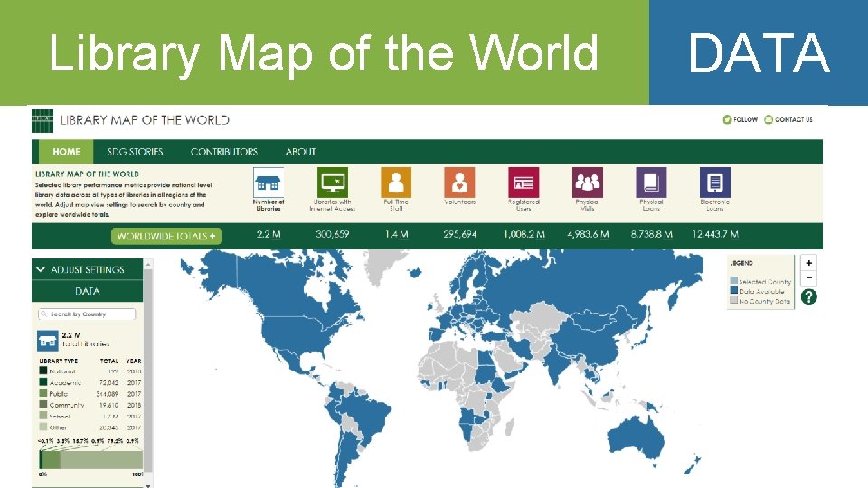Click the Public row total 314,089
This screenshot has height=488, width=868.
click(108, 394)
